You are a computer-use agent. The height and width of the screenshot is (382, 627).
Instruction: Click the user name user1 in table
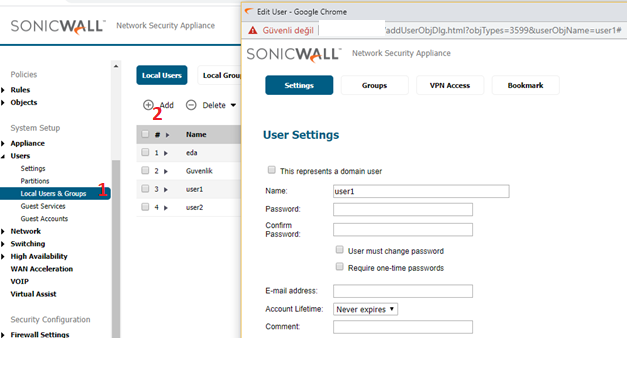click(x=194, y=189)
